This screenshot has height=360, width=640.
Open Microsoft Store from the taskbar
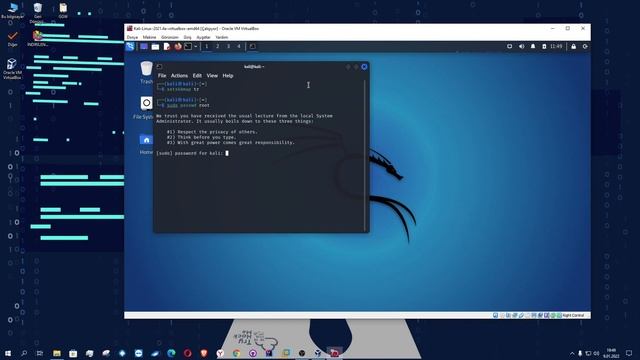73,353
